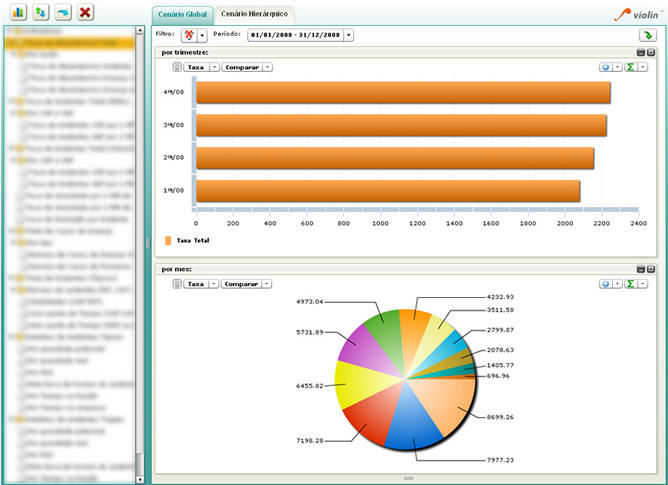This screenshot has width=668, height=485.
Task: Open the Comparar dropdown arrow in por mes
Action: (267, 284)
